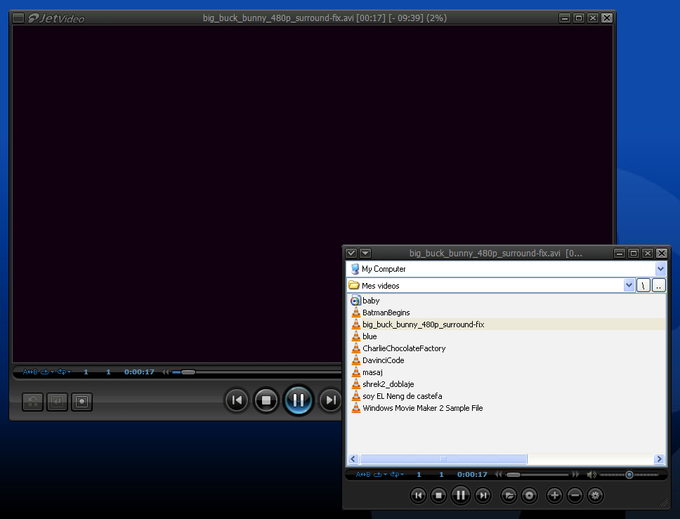
Task: Click the volume slider in playlist panel
Action: tap(630, 474)
